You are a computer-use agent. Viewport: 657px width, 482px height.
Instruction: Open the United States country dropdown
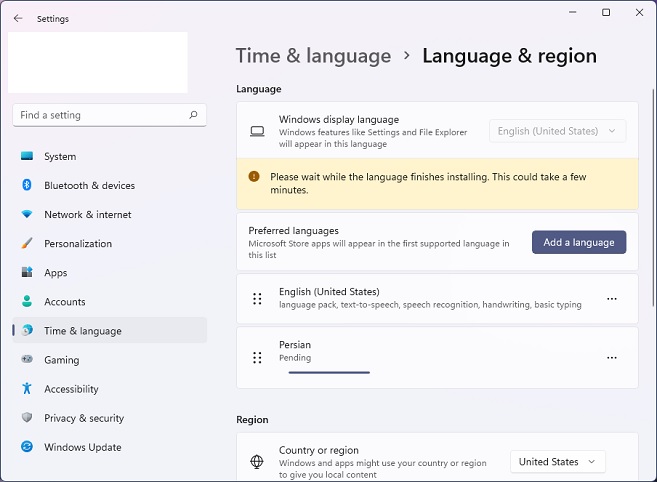click(558, 462)
